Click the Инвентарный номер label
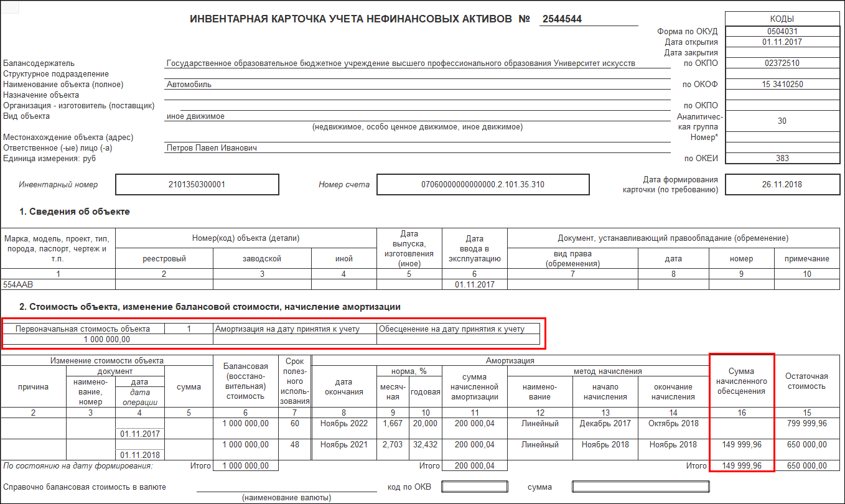The height and width of the screenshot is (504, 845). [x=58, y=185]
